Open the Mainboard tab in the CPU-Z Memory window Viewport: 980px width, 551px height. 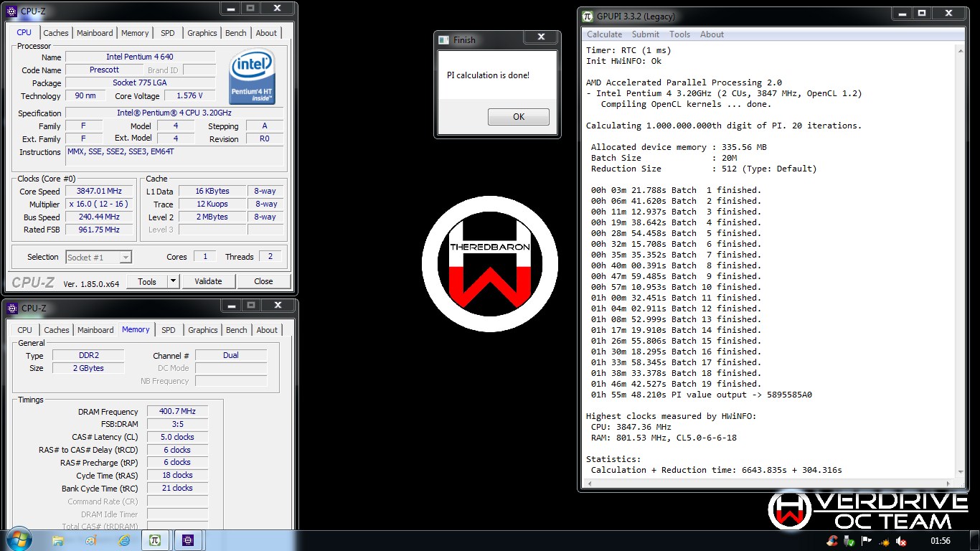pos(95,330)
